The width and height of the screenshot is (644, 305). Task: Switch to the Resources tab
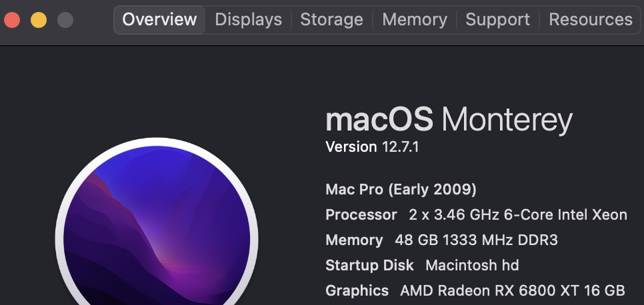[x=590, y=19]
